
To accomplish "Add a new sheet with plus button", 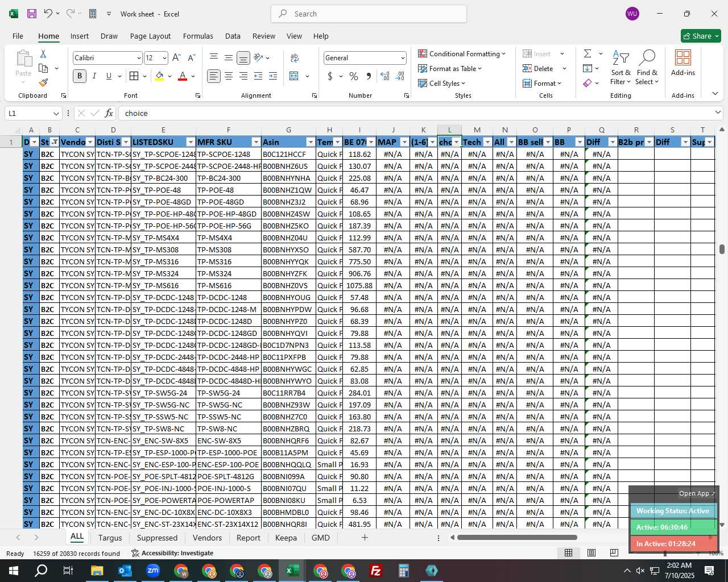I will tap(365, 538).
